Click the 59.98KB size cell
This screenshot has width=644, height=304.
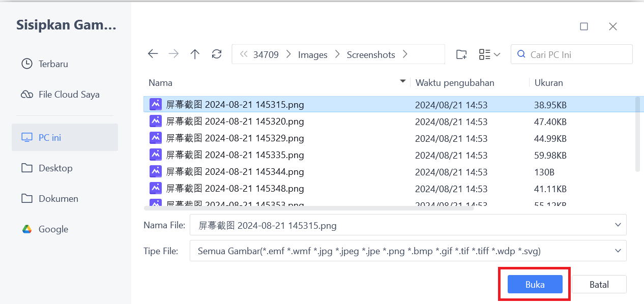pos(550,156)
